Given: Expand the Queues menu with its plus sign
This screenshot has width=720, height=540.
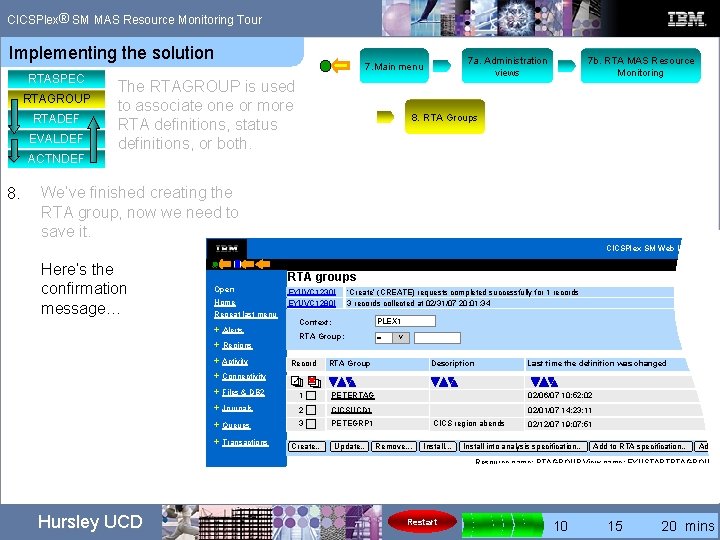Looking at the screenshot, I should (217, 425).
